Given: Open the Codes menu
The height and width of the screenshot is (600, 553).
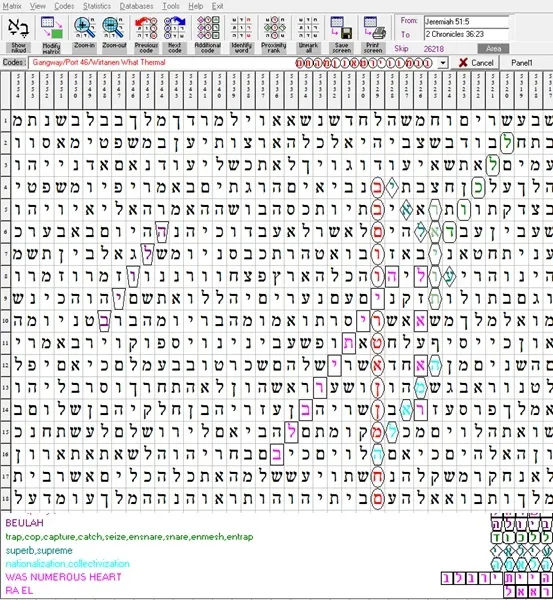Looking at the screenshot, I should click(64, 6).
